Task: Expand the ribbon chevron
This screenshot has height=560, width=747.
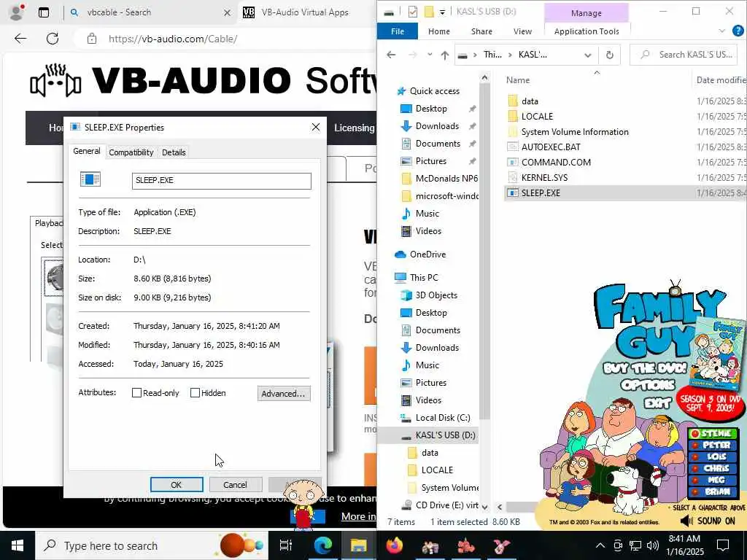Action: point(721,31)
